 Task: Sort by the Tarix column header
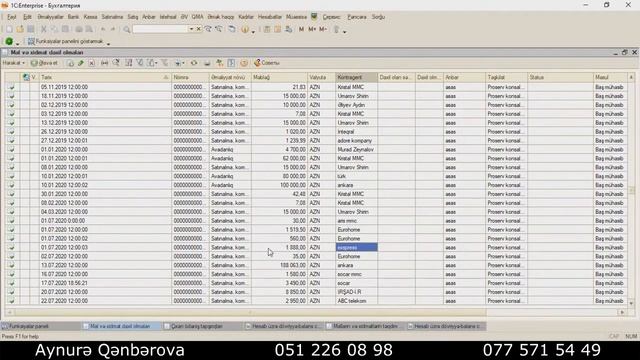click(104, 77)
